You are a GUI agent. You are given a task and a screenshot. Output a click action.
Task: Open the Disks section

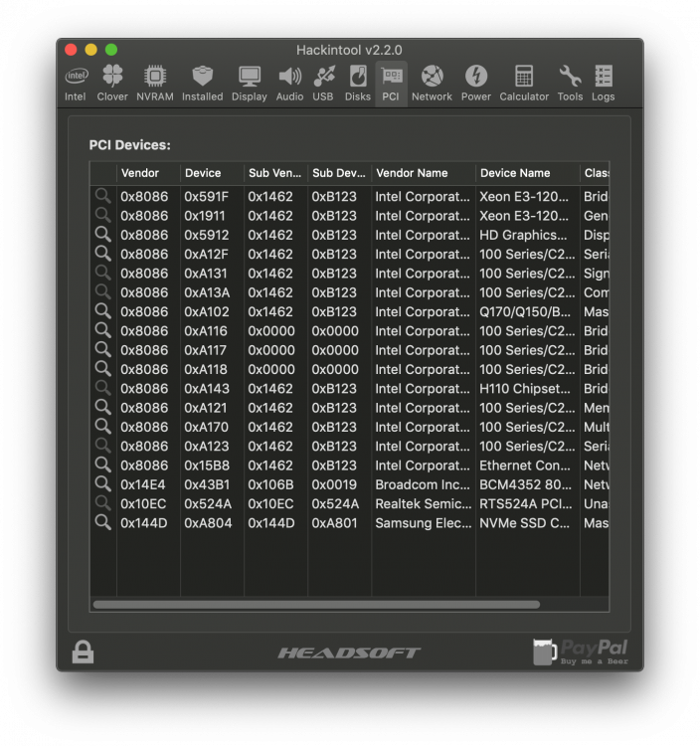point(358,84)
